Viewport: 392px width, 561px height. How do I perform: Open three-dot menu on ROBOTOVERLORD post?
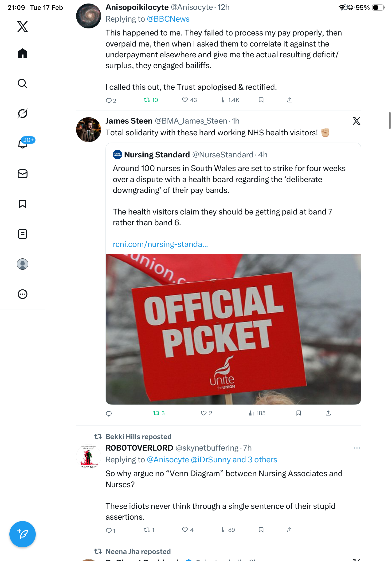[357, 448]
